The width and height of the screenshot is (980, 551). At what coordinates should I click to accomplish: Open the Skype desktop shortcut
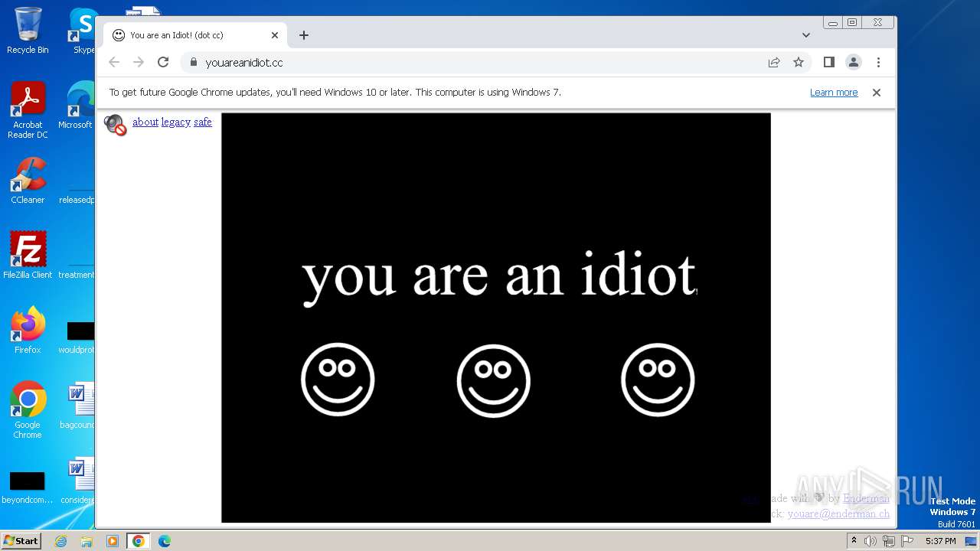[x=83, y=31]
